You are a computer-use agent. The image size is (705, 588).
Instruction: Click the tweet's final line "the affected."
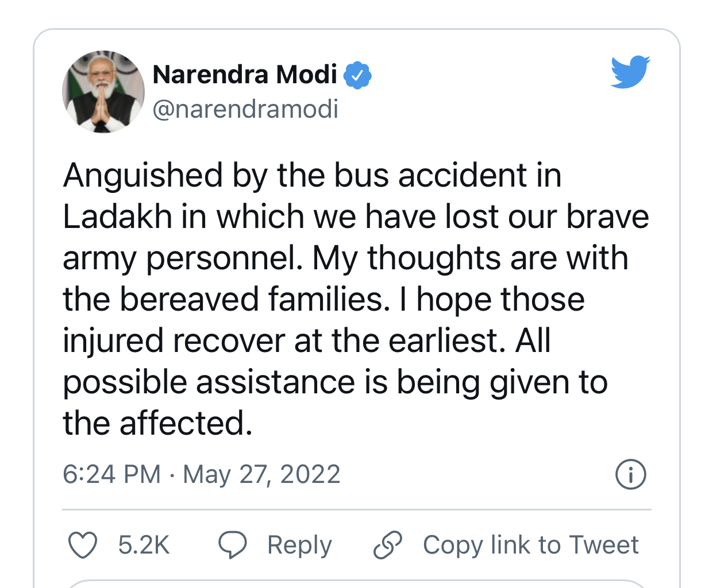click(157, 424)
